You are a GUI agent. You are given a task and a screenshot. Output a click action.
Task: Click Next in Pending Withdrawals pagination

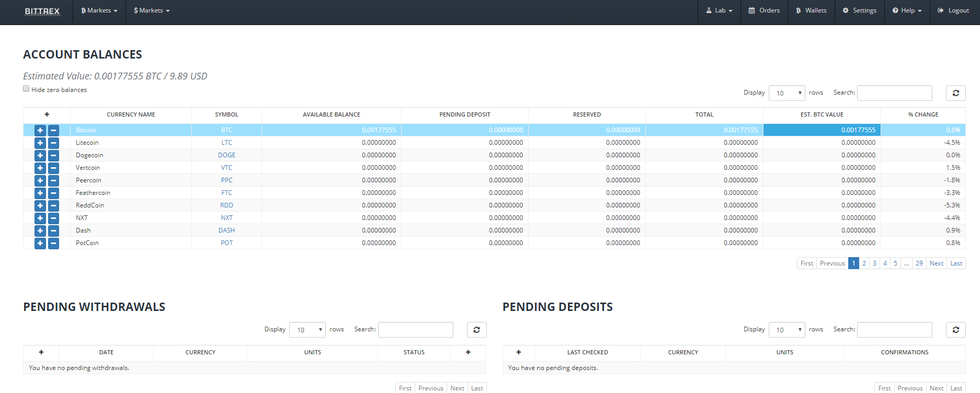(x=457, y=388)
